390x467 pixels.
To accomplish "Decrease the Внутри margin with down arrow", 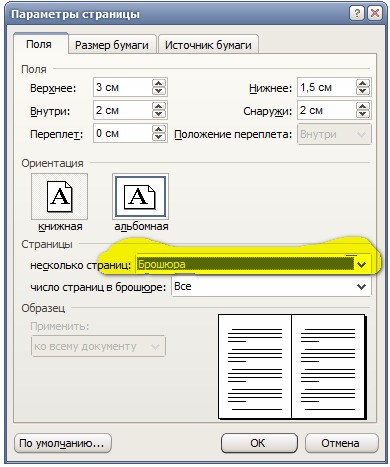I will tap(159, 114).
